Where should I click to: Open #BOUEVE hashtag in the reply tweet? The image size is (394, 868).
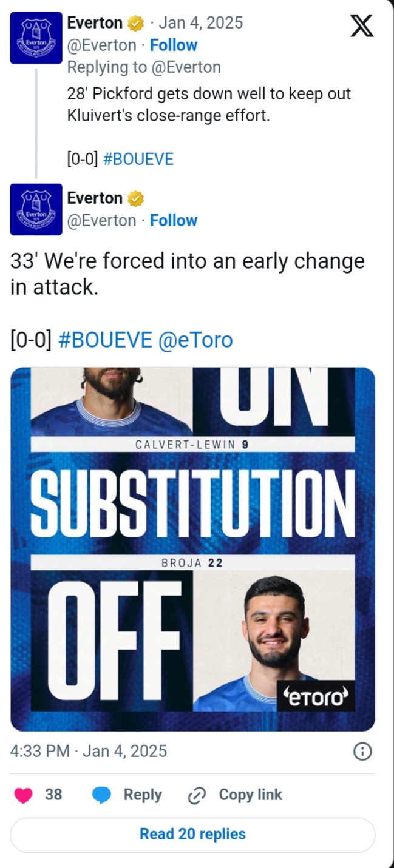tap(138, 159)
